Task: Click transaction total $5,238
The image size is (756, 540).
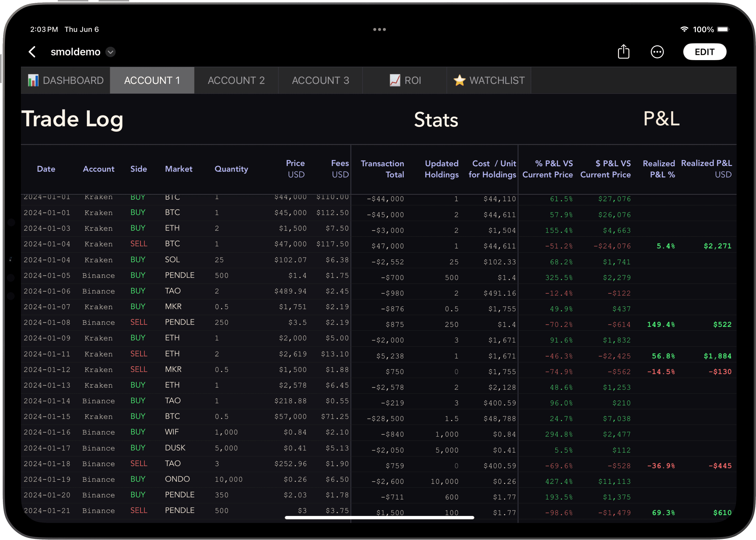Action: [x=390, y=356]
